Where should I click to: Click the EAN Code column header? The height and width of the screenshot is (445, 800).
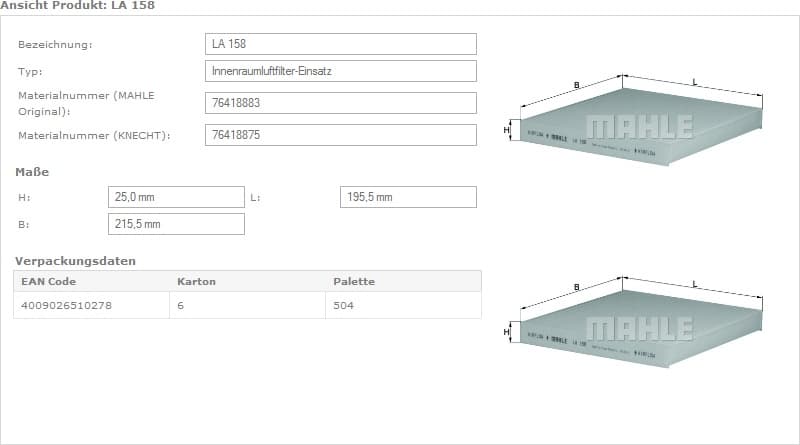[x=48, y=281]
